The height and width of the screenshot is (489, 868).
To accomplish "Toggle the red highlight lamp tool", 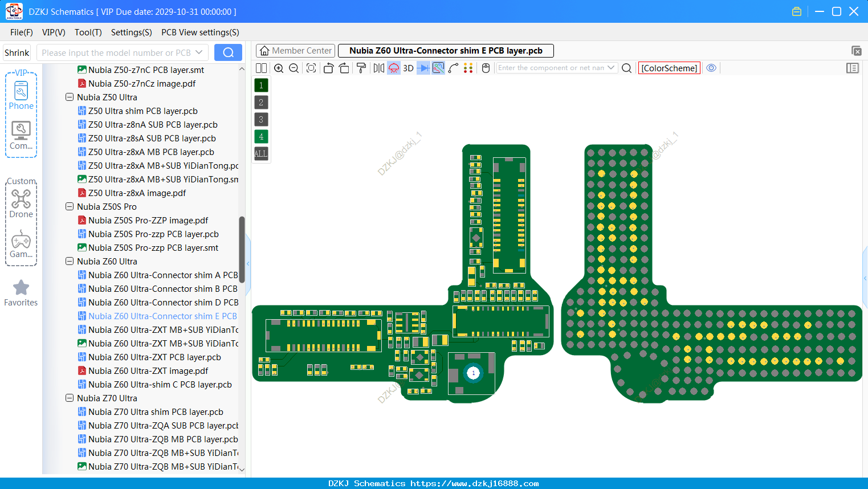I will point(394,68).
